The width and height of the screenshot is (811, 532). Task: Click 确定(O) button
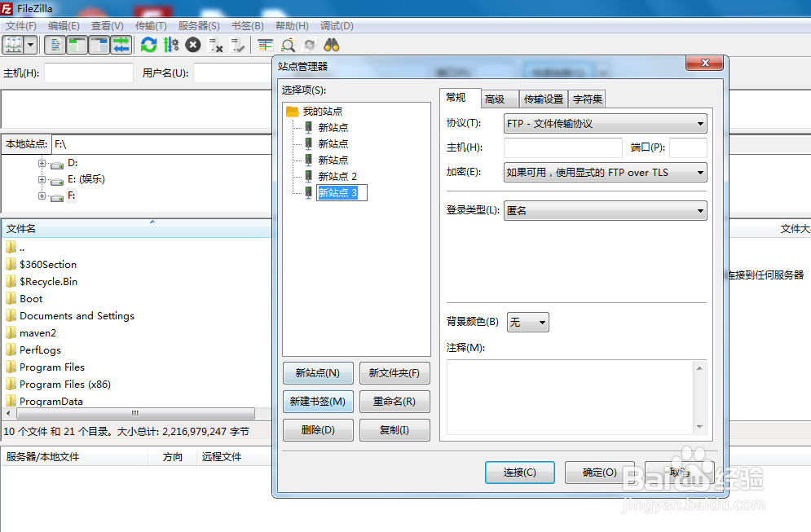click(599, 472)
